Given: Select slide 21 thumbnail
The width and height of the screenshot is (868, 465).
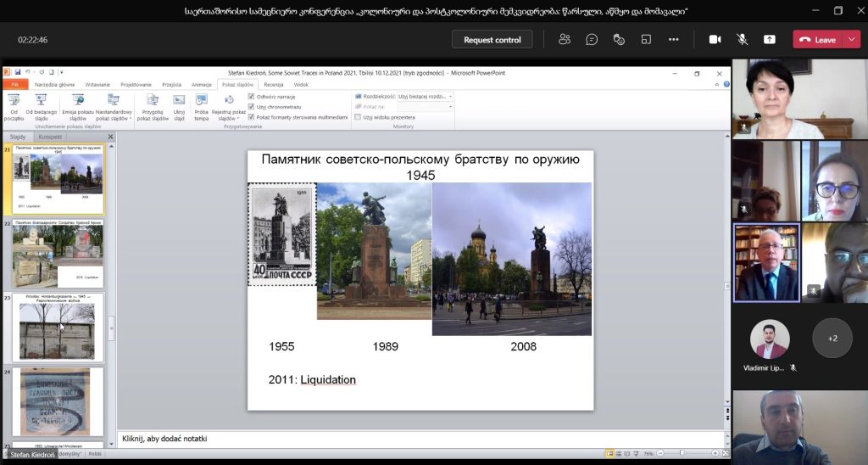Looking at the screenshot, I should click(x=58, y=180).
